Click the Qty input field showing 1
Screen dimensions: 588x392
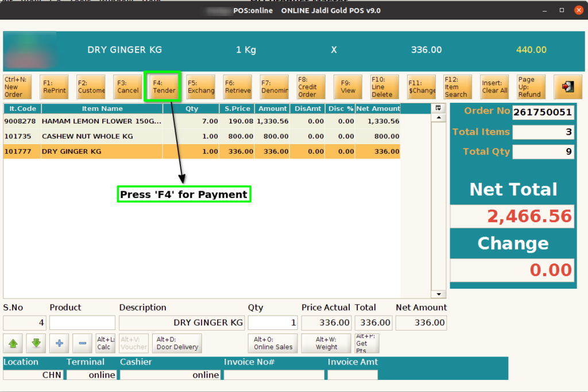point(273,323)
